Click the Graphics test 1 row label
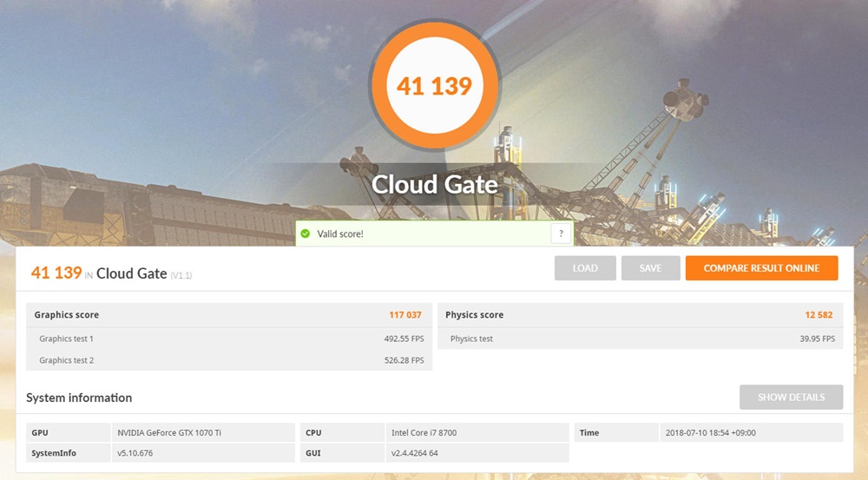Image resolution: width=868 pixels, height=480 pixels. [x=67, y=339]
